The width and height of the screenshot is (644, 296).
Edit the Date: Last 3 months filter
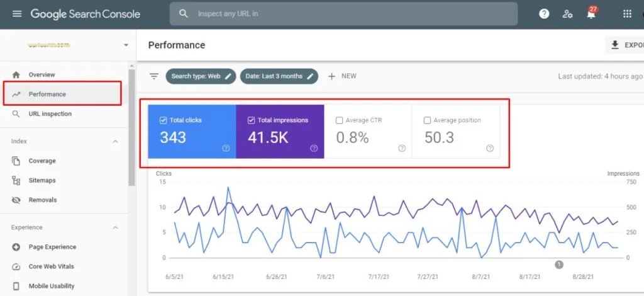click(x=279, y=76)
